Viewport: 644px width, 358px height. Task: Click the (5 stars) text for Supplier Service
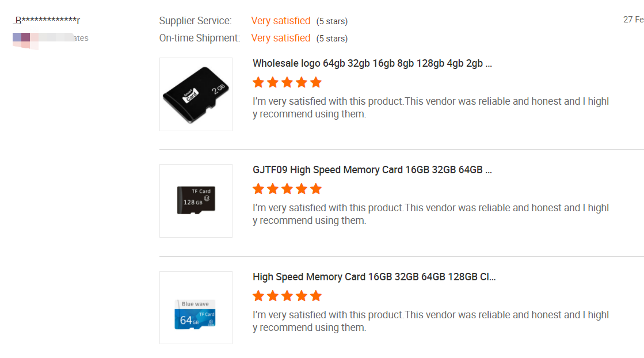(331, 21)
